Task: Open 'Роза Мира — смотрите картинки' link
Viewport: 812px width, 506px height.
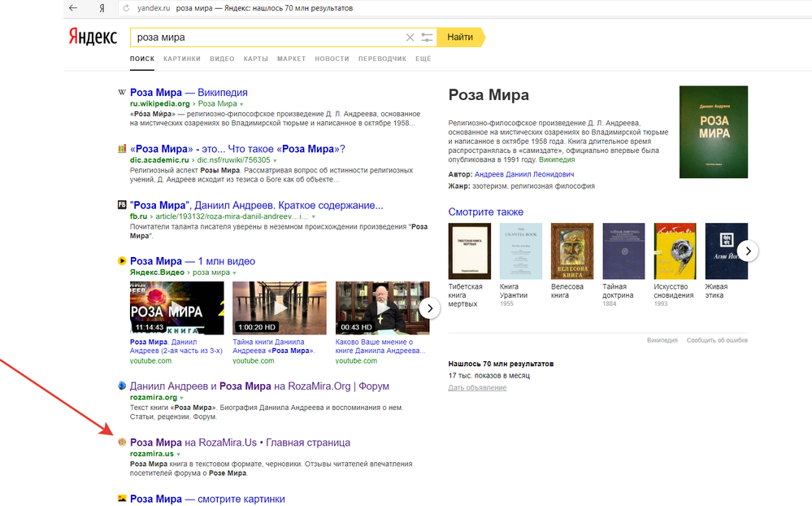Action: point(207,499)
